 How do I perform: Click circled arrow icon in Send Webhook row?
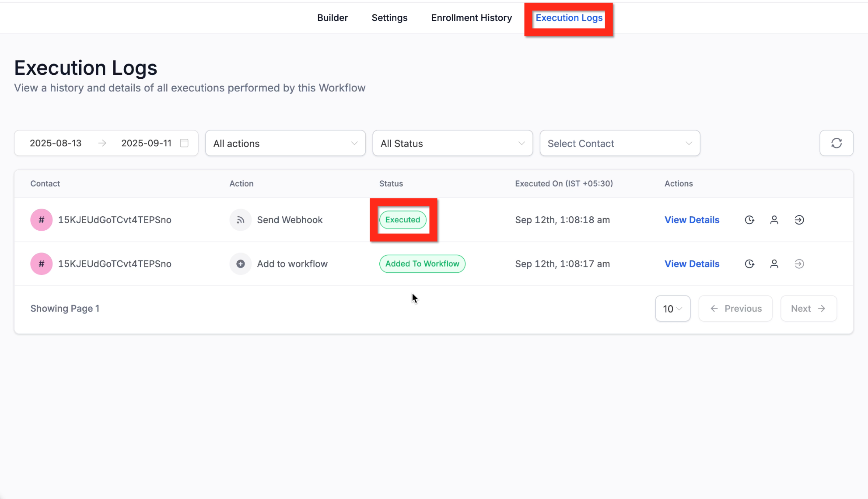tap(799, 220)
